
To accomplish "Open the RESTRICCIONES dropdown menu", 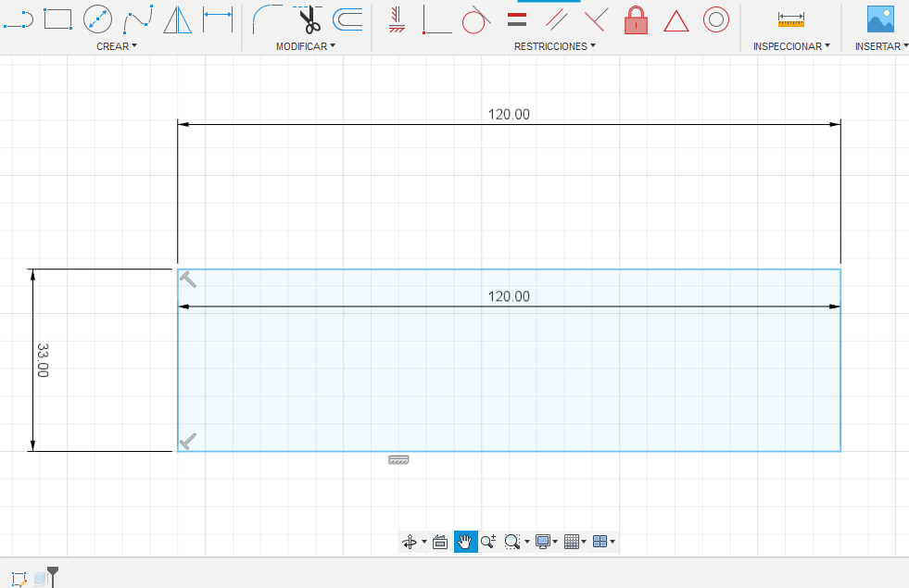I will [x=555, y=46].
